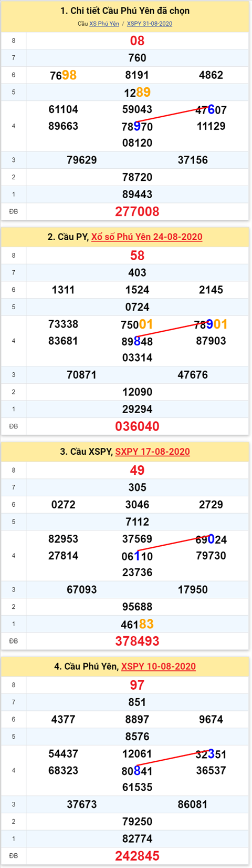Click the number 80841 with blue 8
This screenshot has height=868, width=252.
coord(137,771)
